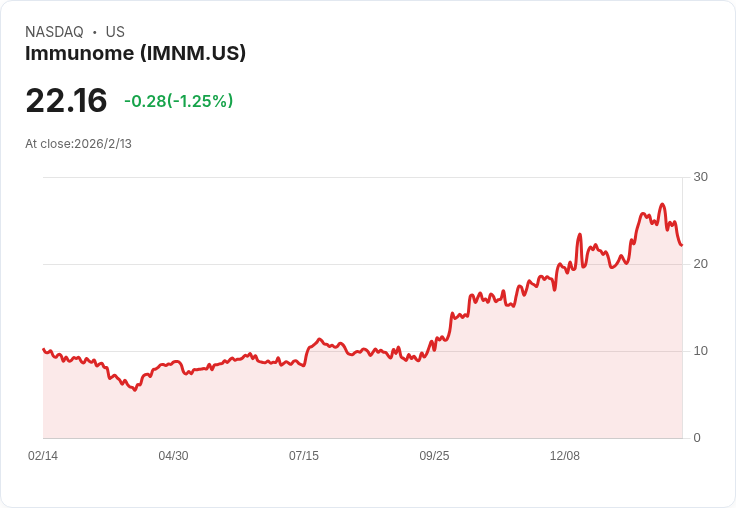Select the 12/08 date on x-axis
Screen dimensions: 736x508
[565, 456]
